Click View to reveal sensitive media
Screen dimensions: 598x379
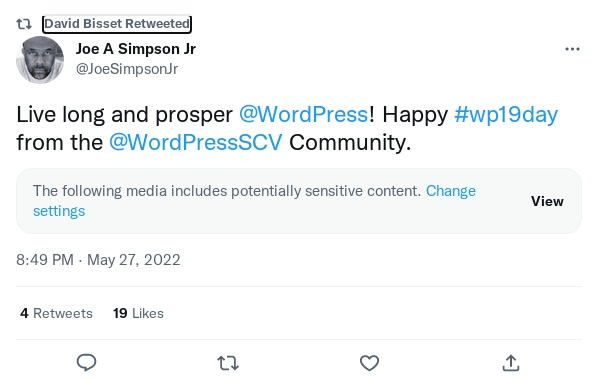547,201
